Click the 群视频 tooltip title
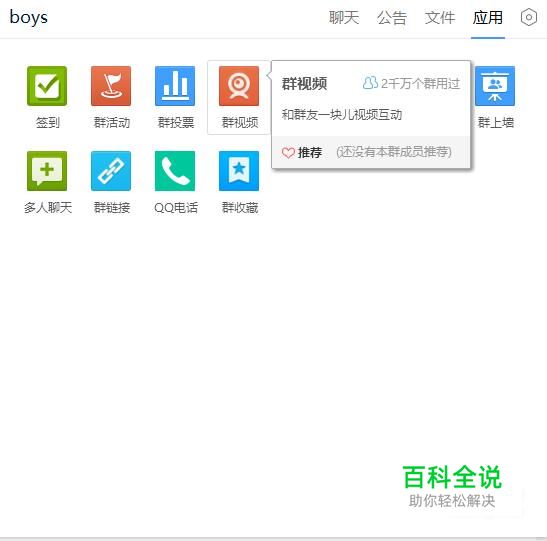This screenshot has width=547, height=541. pos(304,84)
